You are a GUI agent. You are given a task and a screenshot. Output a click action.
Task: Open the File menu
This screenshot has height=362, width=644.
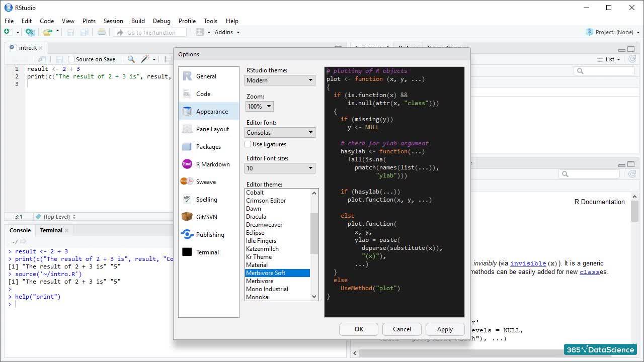coord(9,21)
